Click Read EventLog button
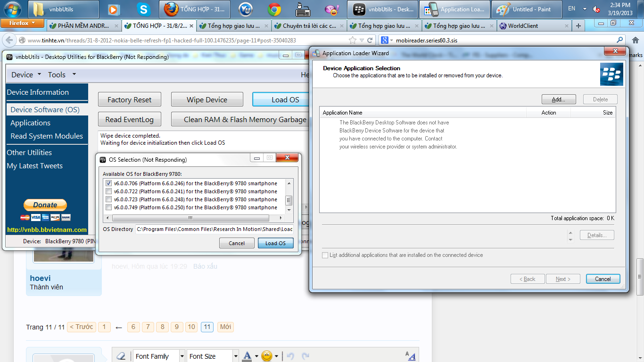 (130, 119)
